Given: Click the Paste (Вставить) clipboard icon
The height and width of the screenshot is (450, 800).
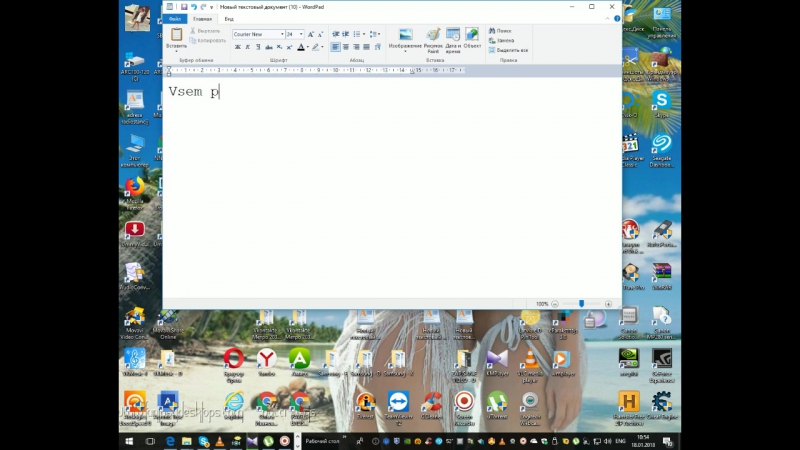Looking at the screenshot, I should click(176, 36).
